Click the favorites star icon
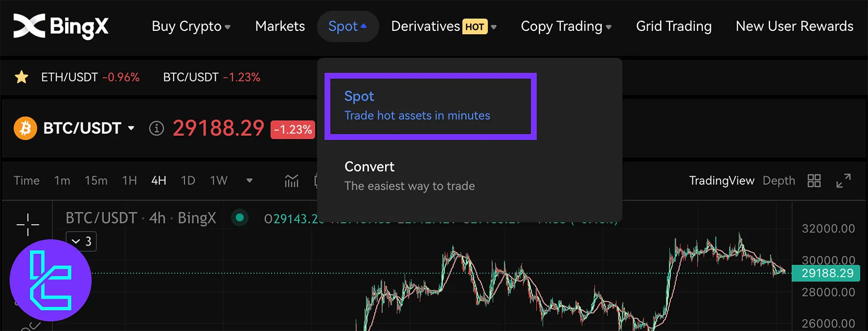Screen dimensions: 868x331 (21, 77)
